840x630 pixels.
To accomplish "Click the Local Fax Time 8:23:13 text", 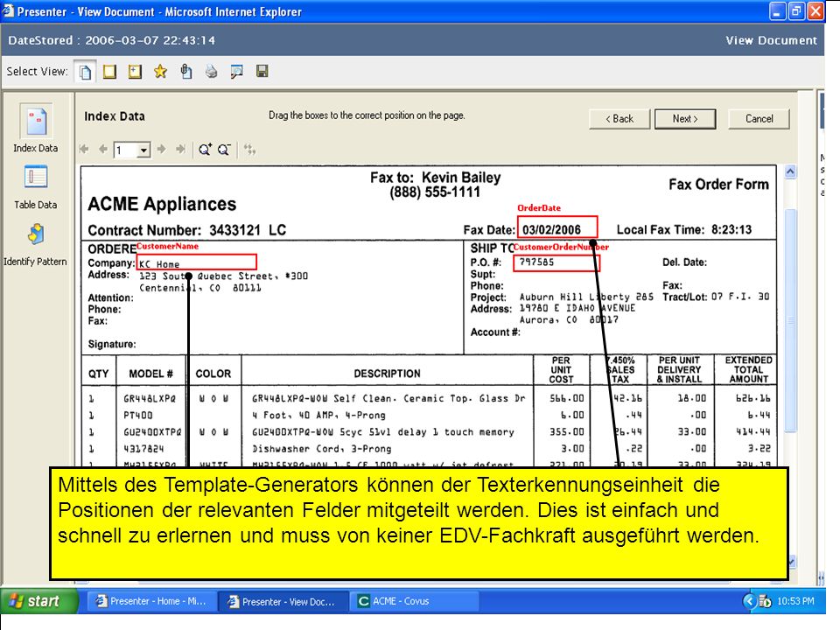I will coord(684,230).
